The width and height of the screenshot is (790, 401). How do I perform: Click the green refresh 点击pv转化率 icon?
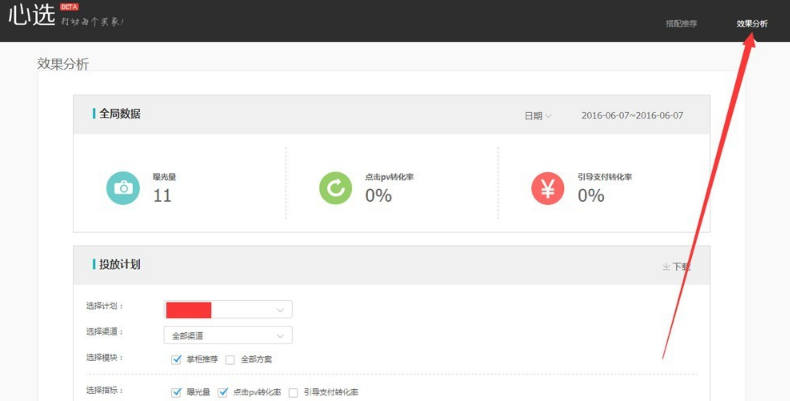pyautogui.click(x=336, y=188)
